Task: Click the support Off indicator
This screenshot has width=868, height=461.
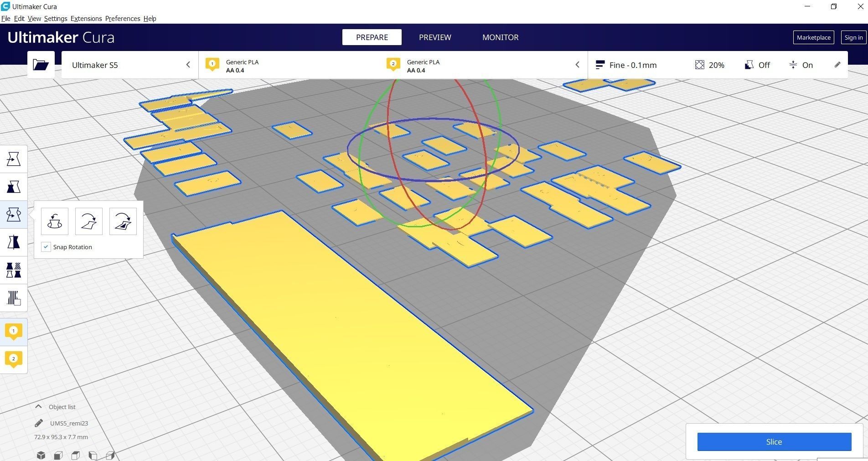Action: click(757, 65)
